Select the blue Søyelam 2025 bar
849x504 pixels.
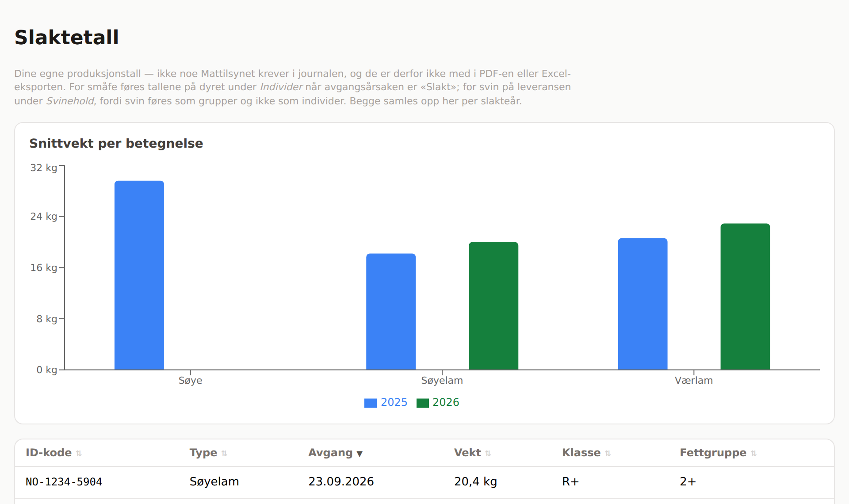[x=391, y=311]
